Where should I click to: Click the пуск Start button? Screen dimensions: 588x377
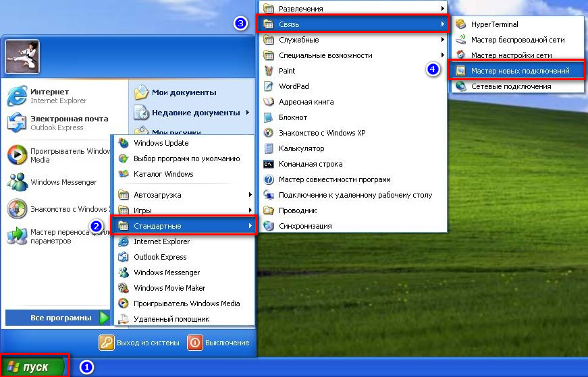[x=34, y=366]
